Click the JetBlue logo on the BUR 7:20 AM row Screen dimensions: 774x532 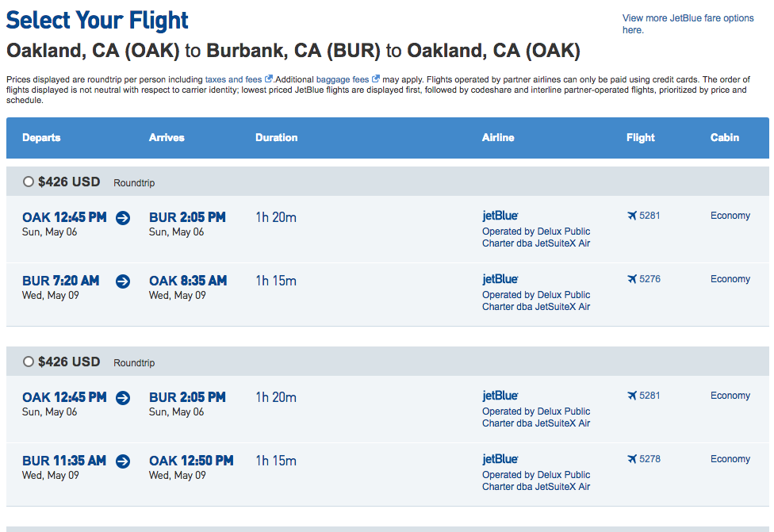(500, 279)
